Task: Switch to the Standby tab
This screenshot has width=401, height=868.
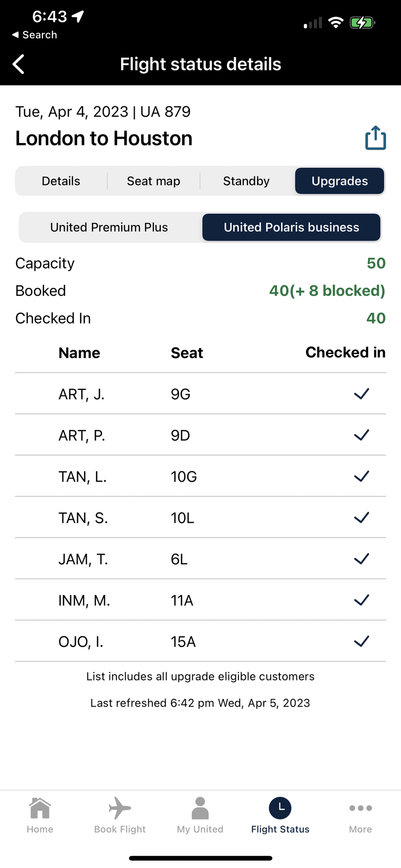Action: coord(246,181)
